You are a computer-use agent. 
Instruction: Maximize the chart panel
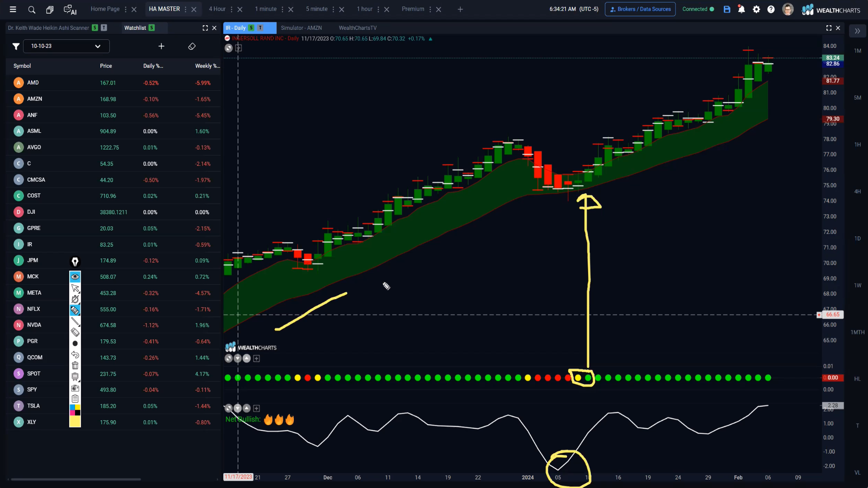[x=829, y=28]
